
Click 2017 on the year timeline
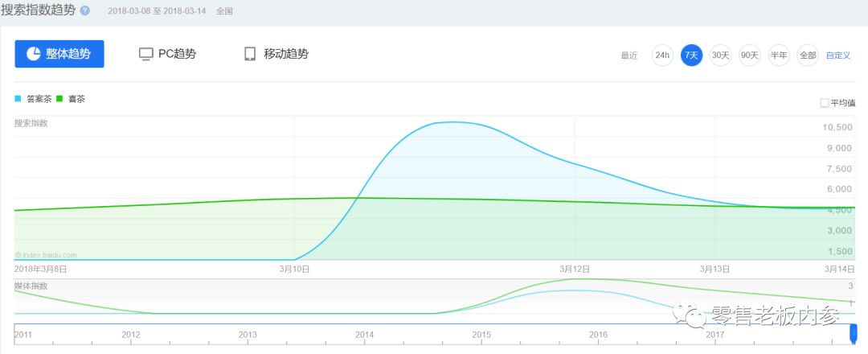pos(715,335)
